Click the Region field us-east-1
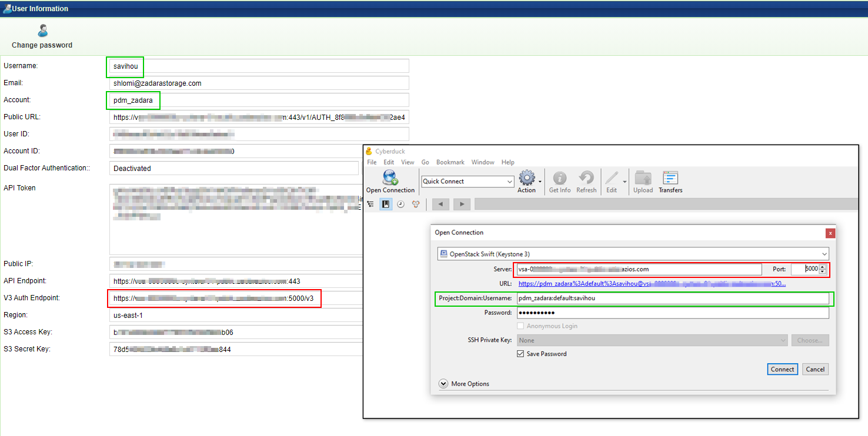Viewport: 868px width, 436px height. click(236, 315)
